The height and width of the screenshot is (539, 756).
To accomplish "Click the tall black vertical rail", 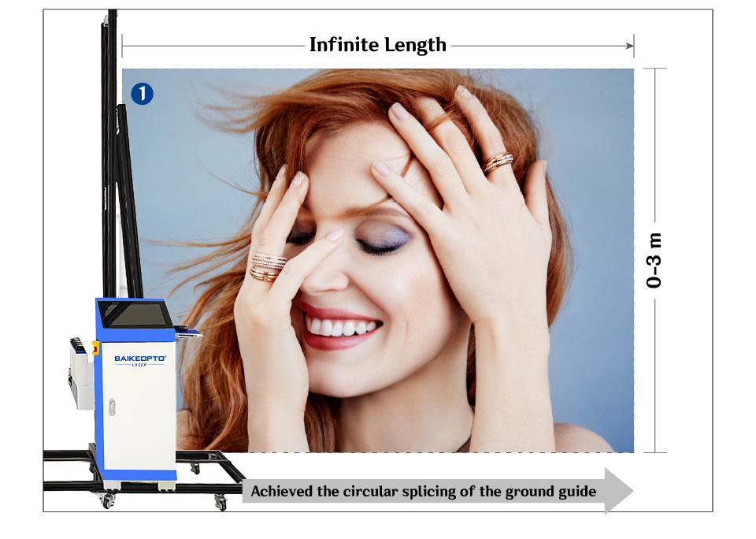I will point(109,158).
